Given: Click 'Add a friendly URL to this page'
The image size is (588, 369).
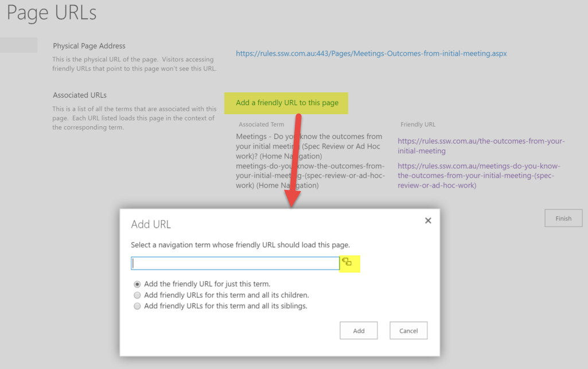Looking at the screenshot, I should (x=287, y=103).
